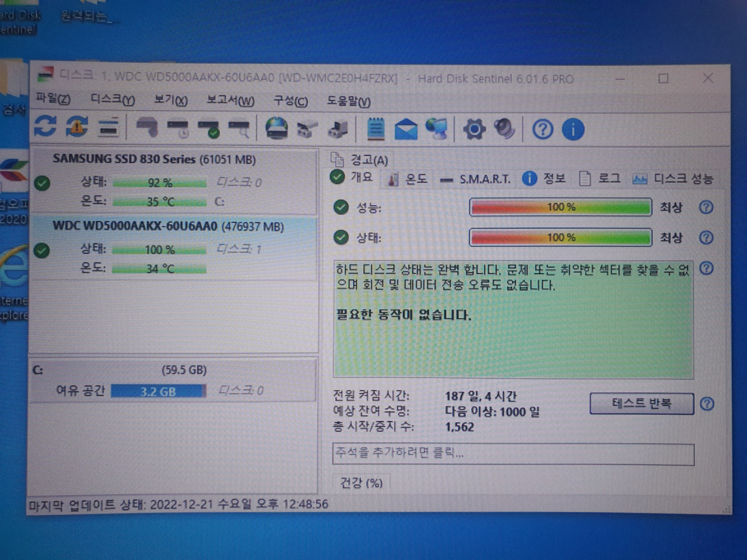Click the question mark Help toolbar icon
This screenshot has height=560, width=747.
click(543, 129)
